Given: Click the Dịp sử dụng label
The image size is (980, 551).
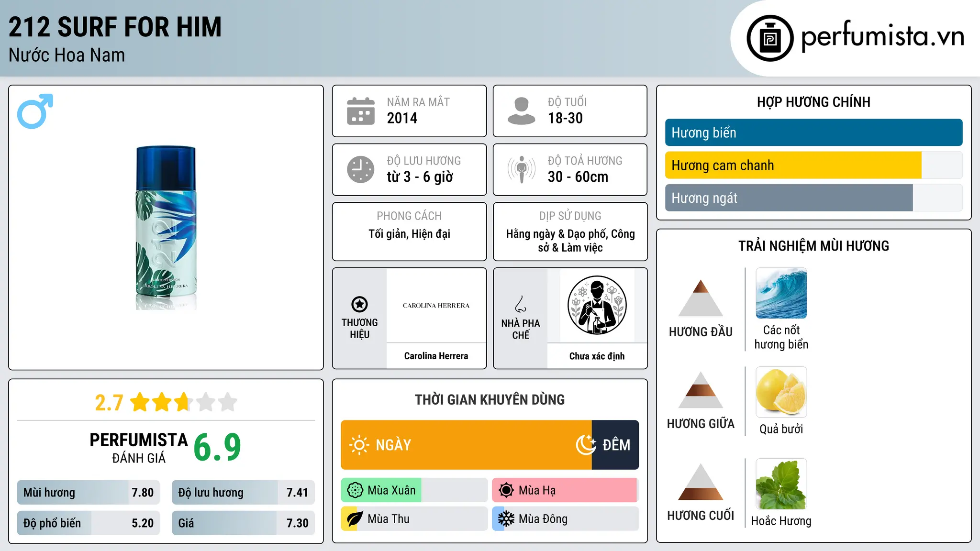Looking at the screenshot, I should click(x=570, y=216).
